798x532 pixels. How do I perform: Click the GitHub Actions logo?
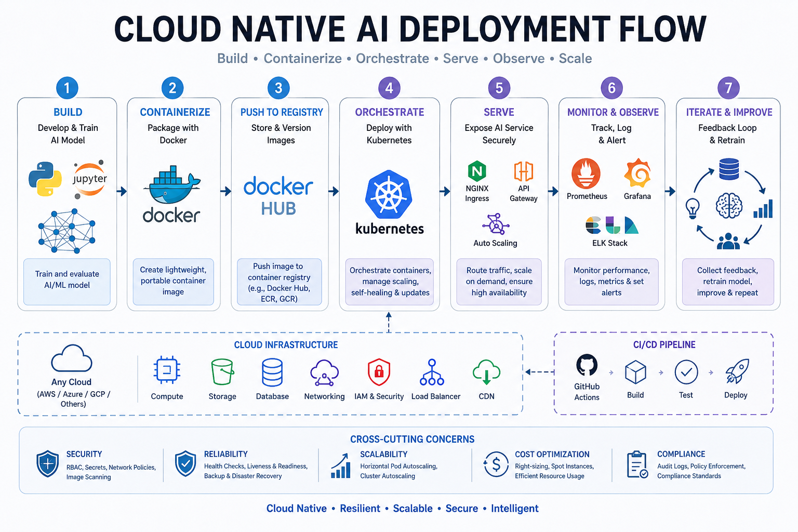coord(587,365)
